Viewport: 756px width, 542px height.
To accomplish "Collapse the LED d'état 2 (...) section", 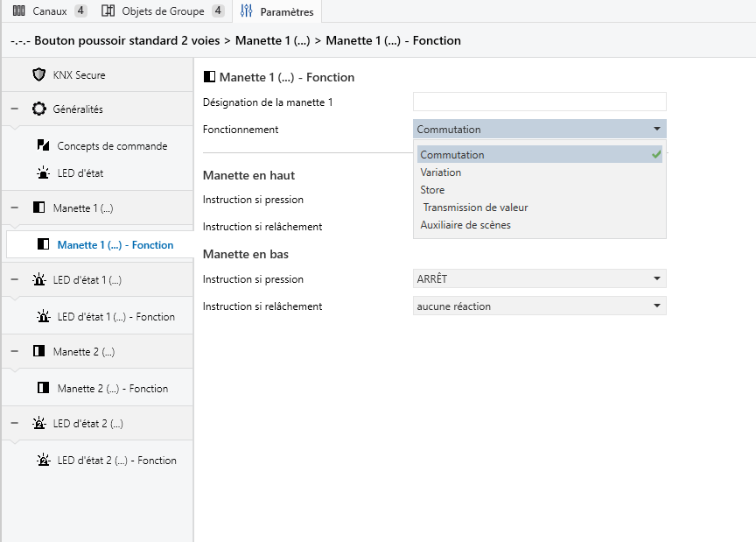I will [15, 424].
